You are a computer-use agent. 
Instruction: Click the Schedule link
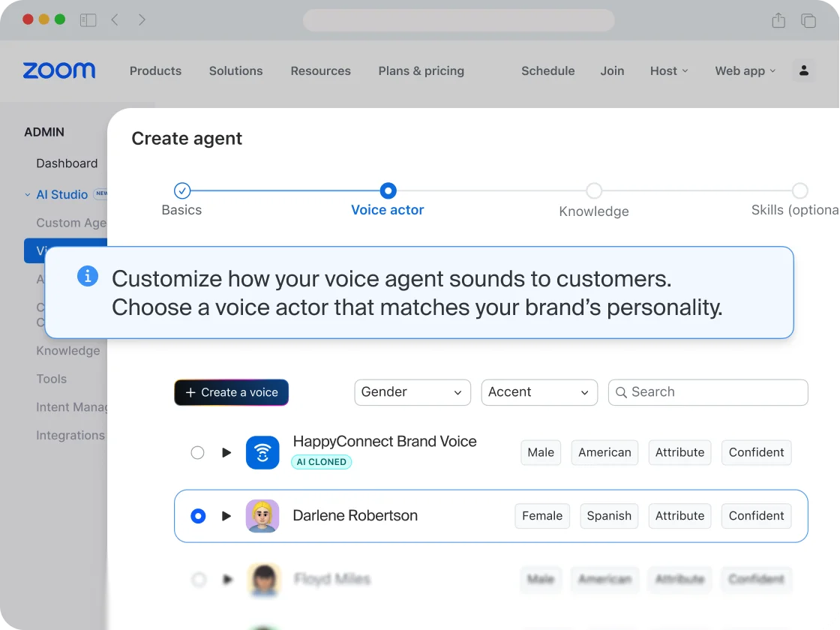[x=547, y=70]
